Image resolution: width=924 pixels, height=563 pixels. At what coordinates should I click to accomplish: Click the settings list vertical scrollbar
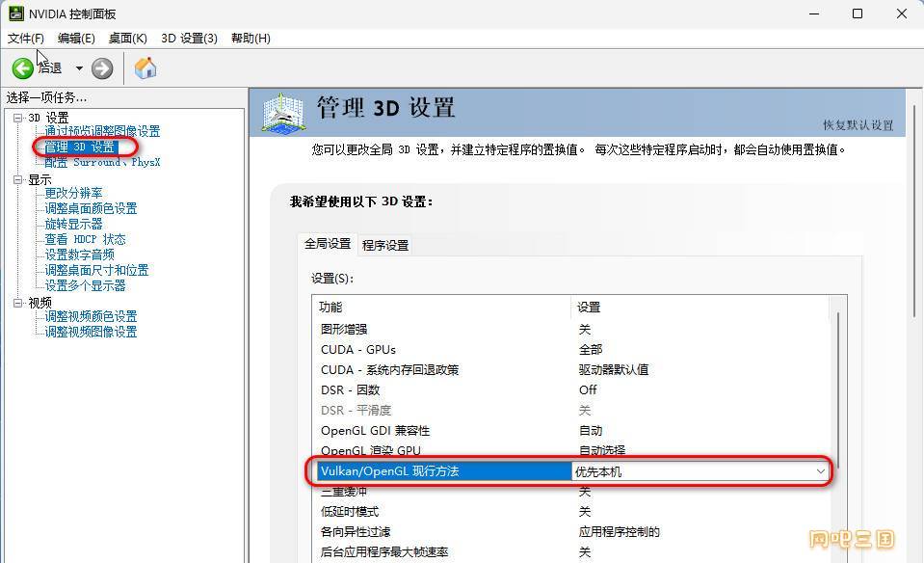tap(838, 386)
